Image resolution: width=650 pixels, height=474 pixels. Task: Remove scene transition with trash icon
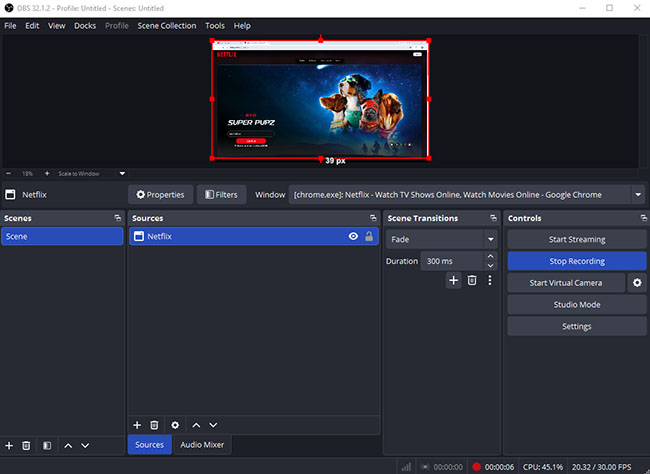pos(472,280)
